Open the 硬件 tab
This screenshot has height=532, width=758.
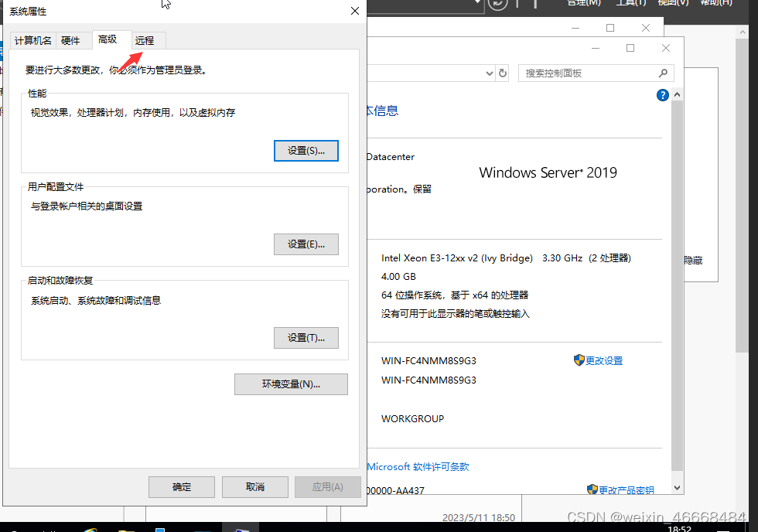pyautogui.click(x=70, y=40)
